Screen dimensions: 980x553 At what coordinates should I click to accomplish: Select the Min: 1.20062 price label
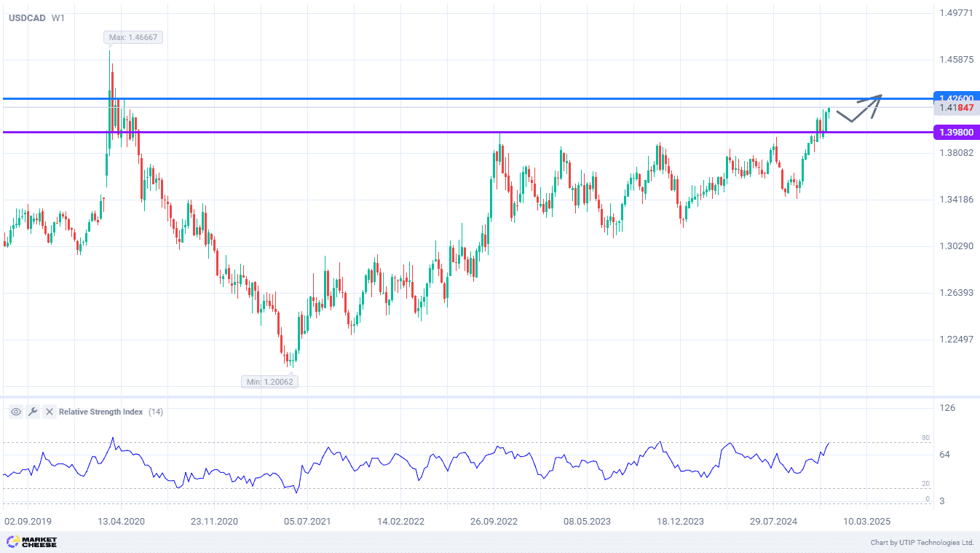point(270,381)
